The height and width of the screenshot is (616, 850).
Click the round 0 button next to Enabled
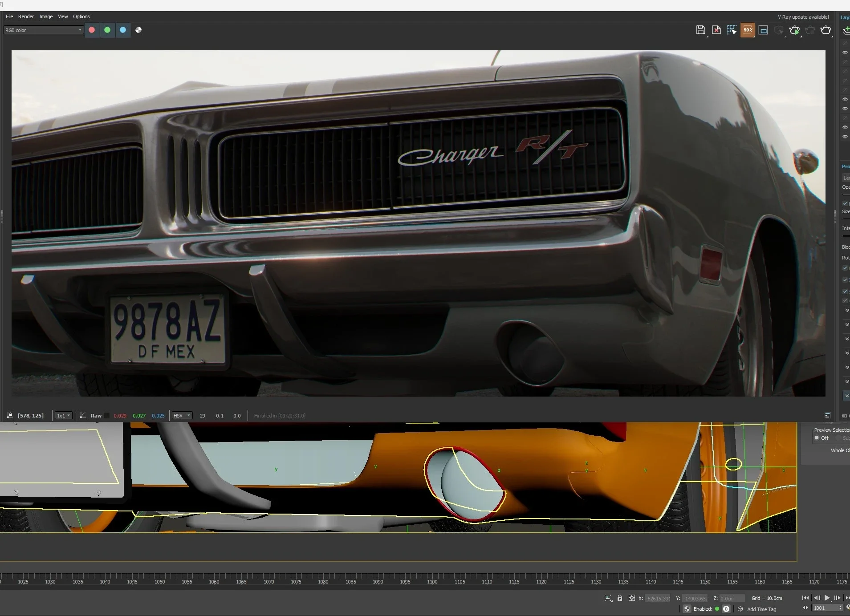(x=726, y=609)
